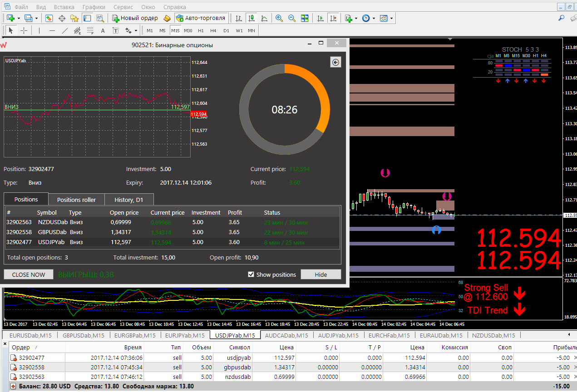
Task: Select the text label tool
Action: point(115,31)
